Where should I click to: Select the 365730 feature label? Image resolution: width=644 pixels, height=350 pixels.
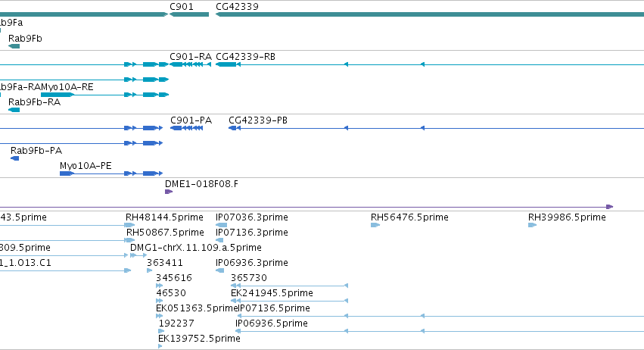[x=249, y=278]
